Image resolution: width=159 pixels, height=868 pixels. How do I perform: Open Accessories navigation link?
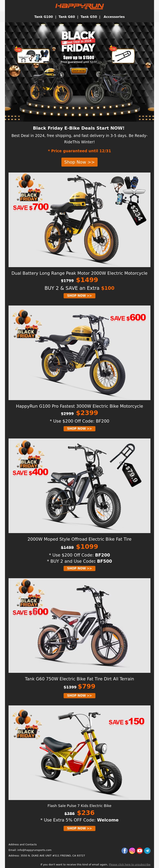(114, 16)
